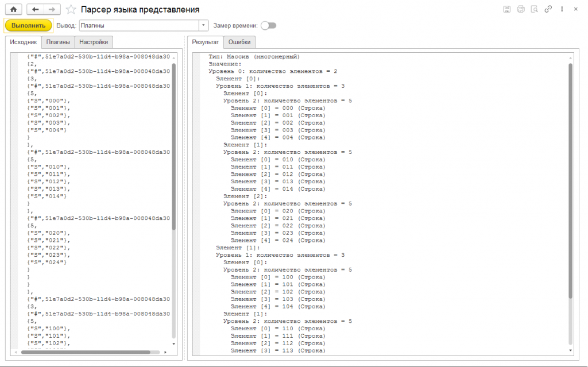Switch to the Исходник tab
Viewport: 588px width, 367px height.
click(x=23, y=42)
